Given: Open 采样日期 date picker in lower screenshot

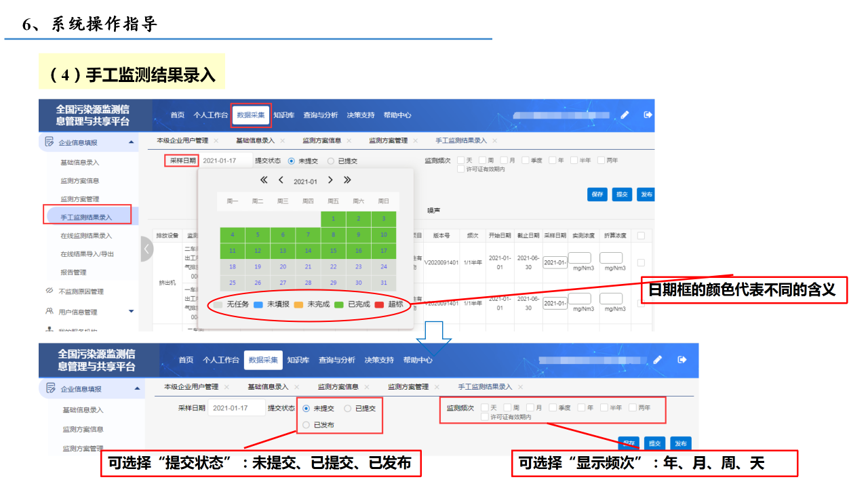Looking at the screenshot, I should [x=237, y=409].
